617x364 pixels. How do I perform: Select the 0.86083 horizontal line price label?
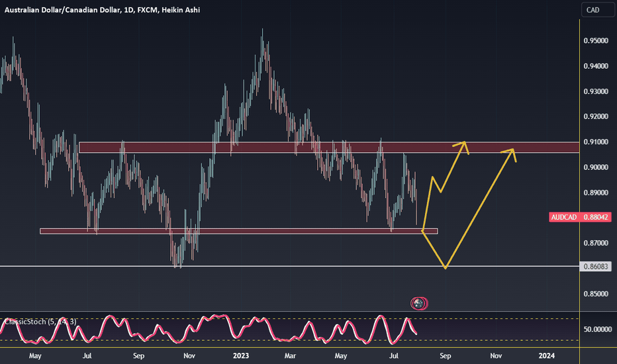coord(596,267)
